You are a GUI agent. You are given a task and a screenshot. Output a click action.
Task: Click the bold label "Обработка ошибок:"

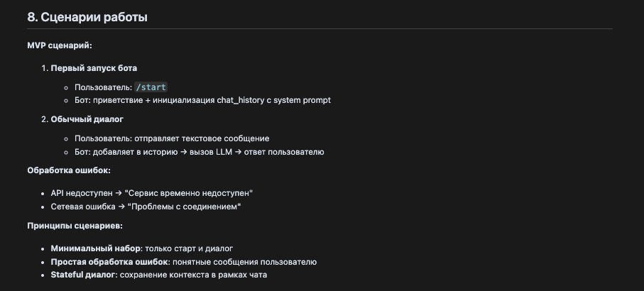pyautogui.click(x=68, y=170)
